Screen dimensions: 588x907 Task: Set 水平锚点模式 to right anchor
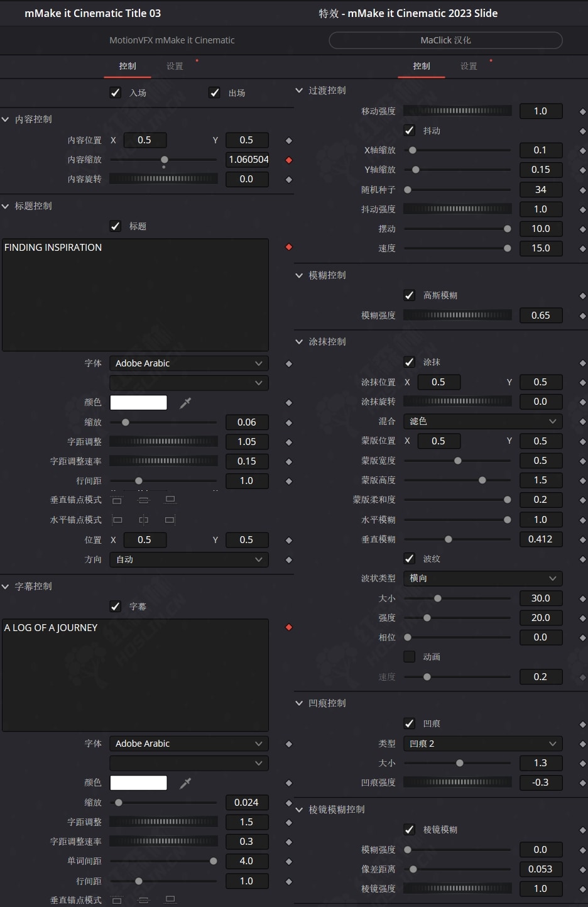coord(170,520)
